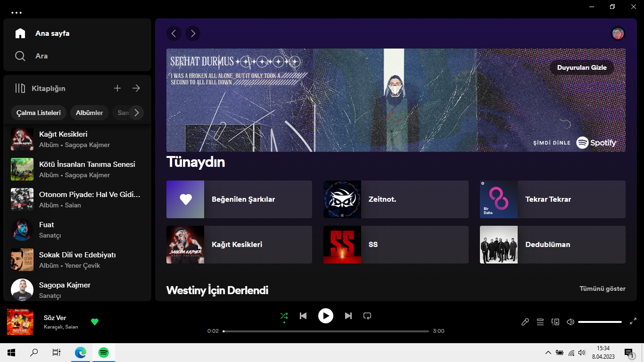644x362 pixels.
Task: Open Fuat artist in library
Action: [77, 230]
